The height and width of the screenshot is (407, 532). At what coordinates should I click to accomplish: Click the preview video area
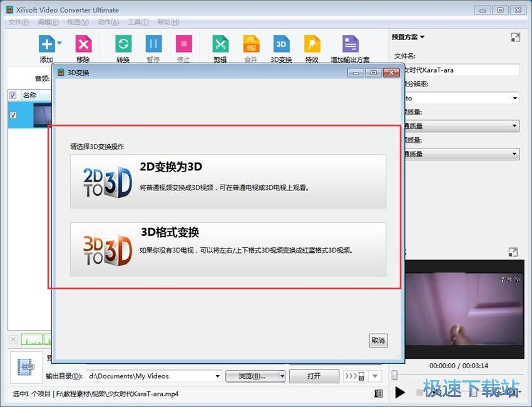coord(464,309)
